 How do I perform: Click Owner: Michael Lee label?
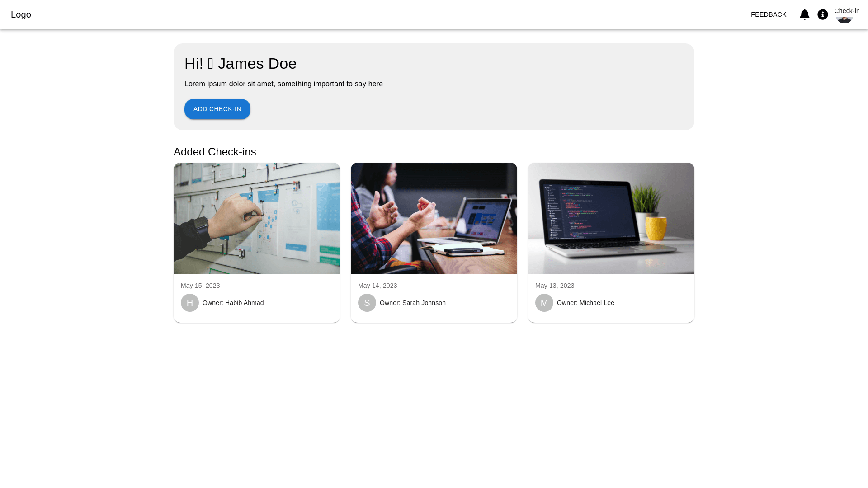tap(585, 303)
